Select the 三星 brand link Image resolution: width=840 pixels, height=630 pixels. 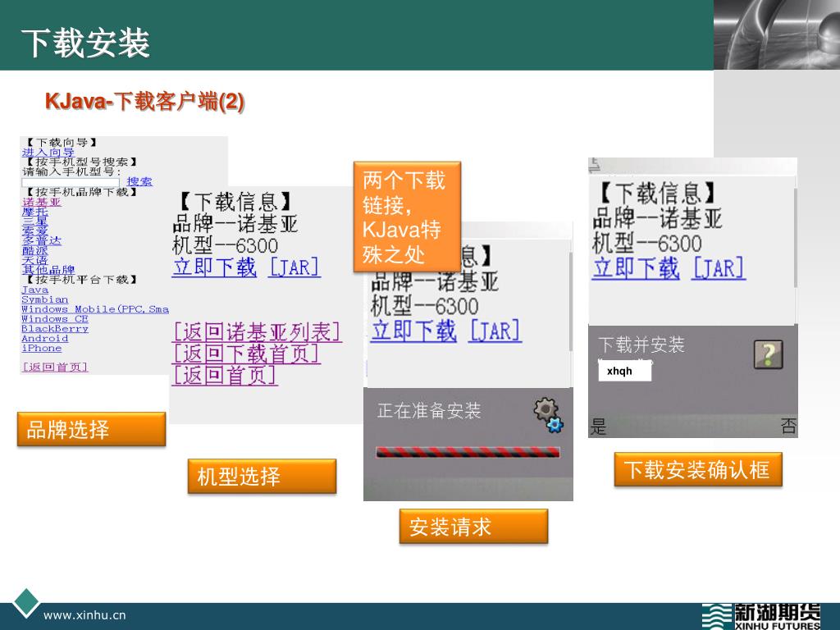pos(34,221)
